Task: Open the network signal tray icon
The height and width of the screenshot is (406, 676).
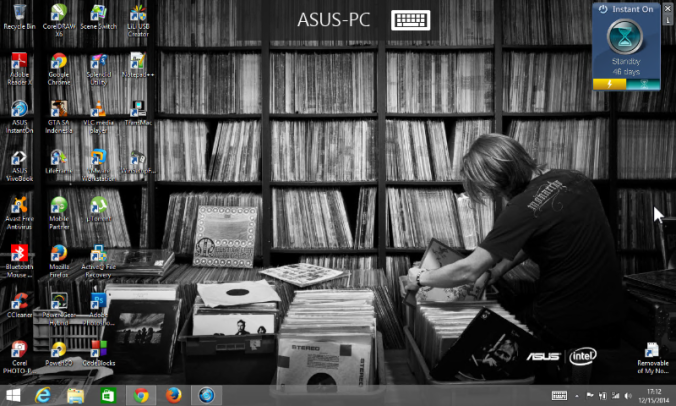Action: click(616, 396)
